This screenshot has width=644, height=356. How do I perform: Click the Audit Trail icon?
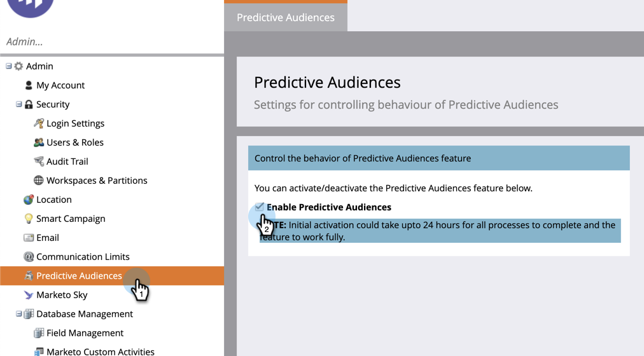click(x=39, y=161)
